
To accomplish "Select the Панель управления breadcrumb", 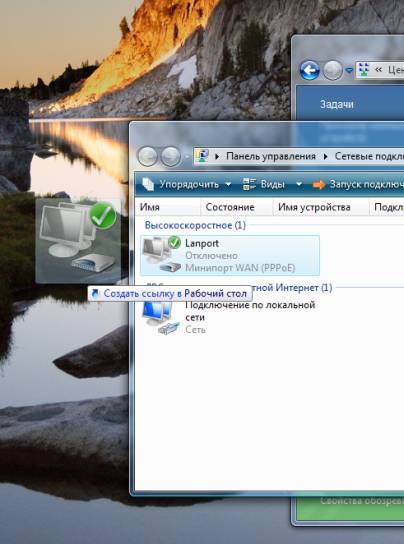I will (x=271, y=156).
